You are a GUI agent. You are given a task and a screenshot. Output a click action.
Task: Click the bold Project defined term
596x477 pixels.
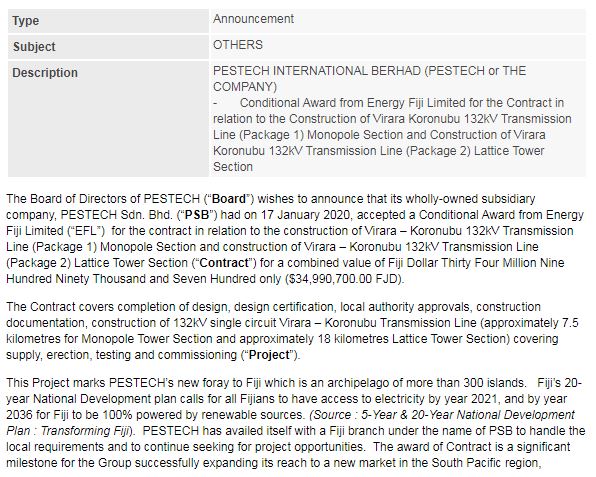[x=269, y=355]
